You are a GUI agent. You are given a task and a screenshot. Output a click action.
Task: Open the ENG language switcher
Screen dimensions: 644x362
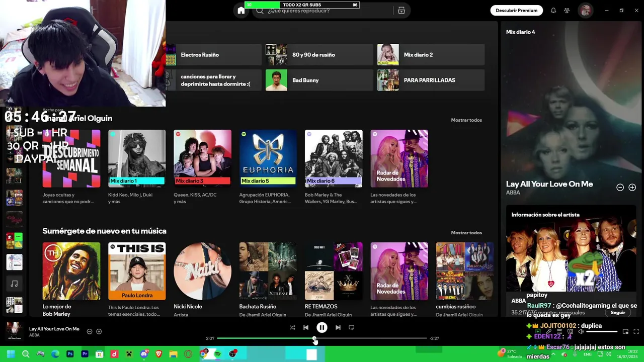tap(587, 354)
